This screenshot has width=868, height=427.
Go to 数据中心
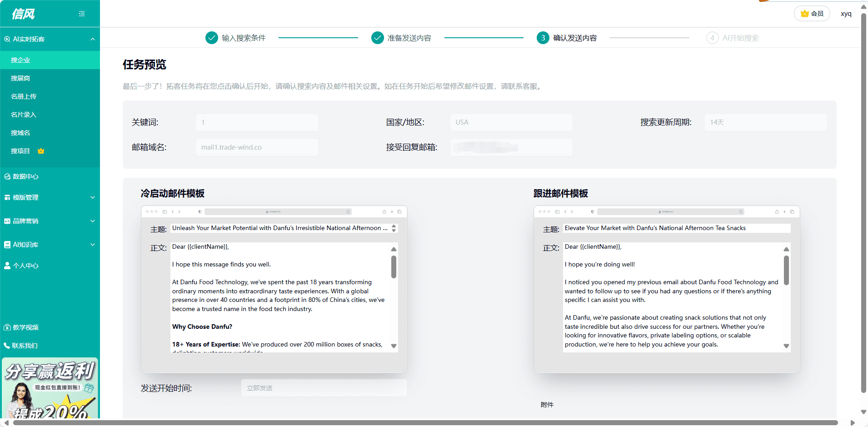tap(50, 176)
